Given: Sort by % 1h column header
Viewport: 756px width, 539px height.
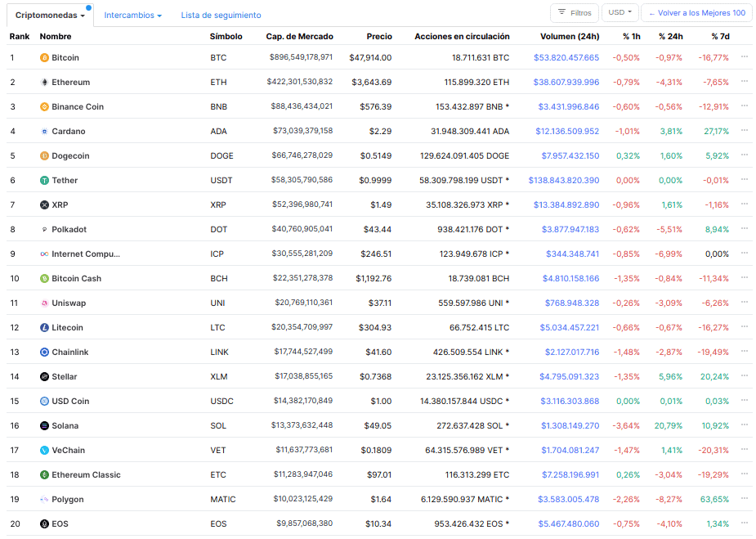Looking at the screenshot, I should (631, 37).
